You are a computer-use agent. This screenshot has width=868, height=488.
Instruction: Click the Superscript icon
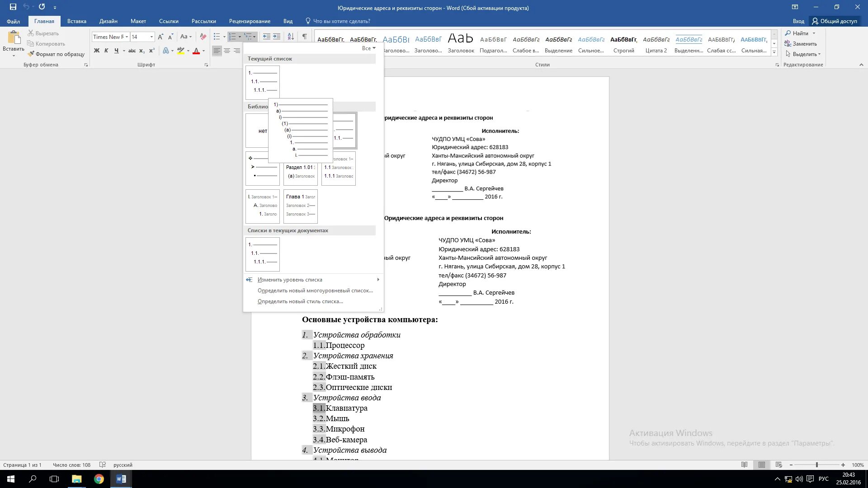[x=152, y=51]
